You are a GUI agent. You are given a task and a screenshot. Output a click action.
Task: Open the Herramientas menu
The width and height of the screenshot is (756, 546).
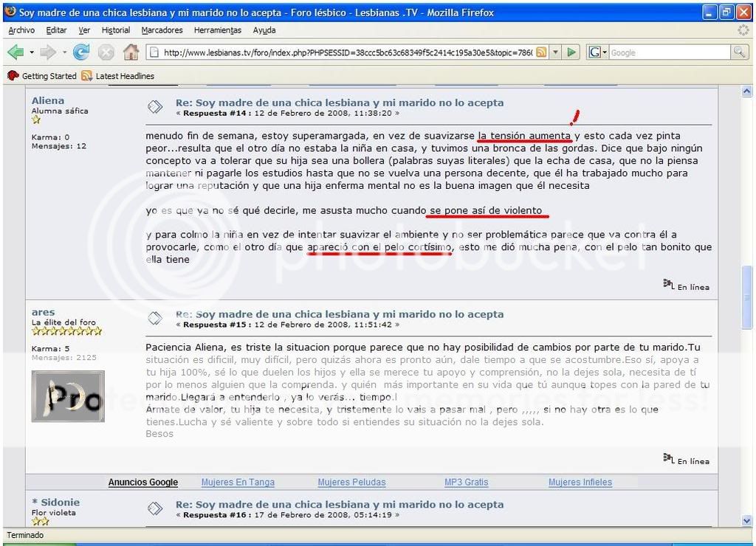coord(217,30)
